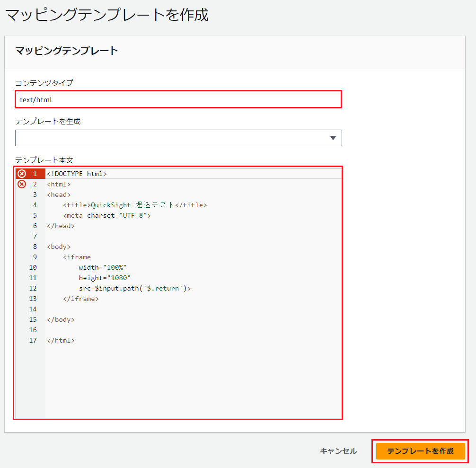Viewport: 476px width, 468px height.
Task: Click the meta charset UTF-8 line
Action: 107,215
